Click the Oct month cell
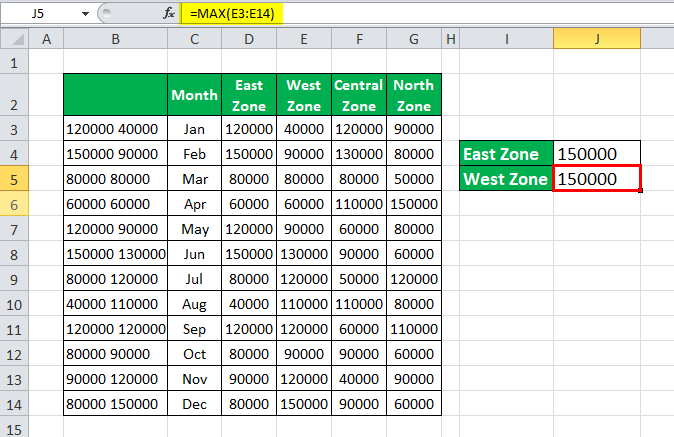The image size is (674, 437). click(194, 354)
